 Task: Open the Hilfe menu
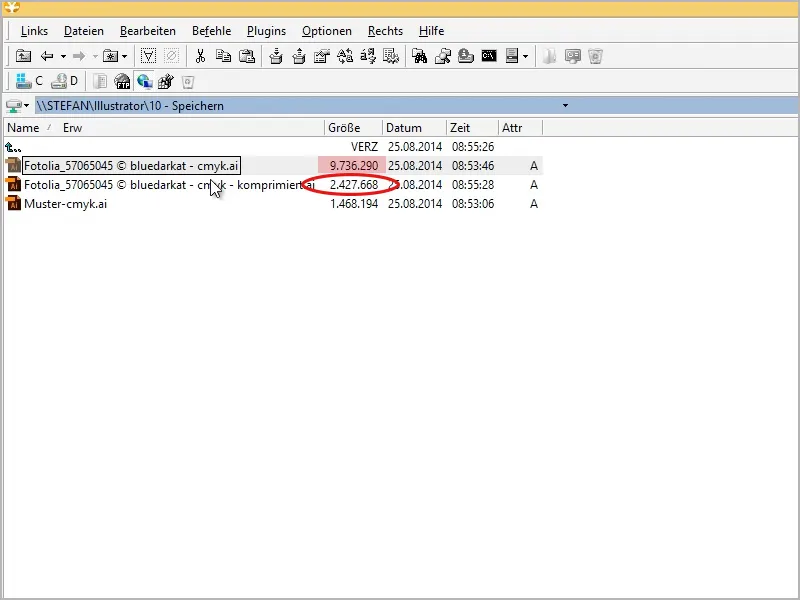[432, 31]
